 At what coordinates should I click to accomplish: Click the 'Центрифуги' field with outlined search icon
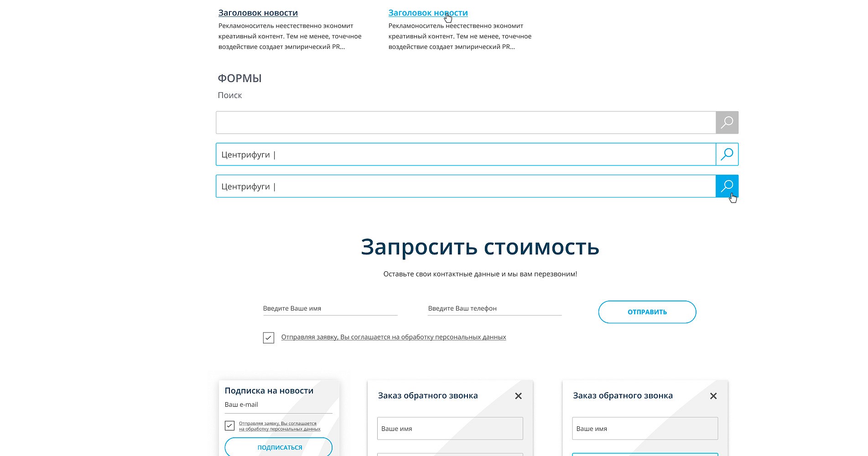pyautogui.click(x=465, y=155)
